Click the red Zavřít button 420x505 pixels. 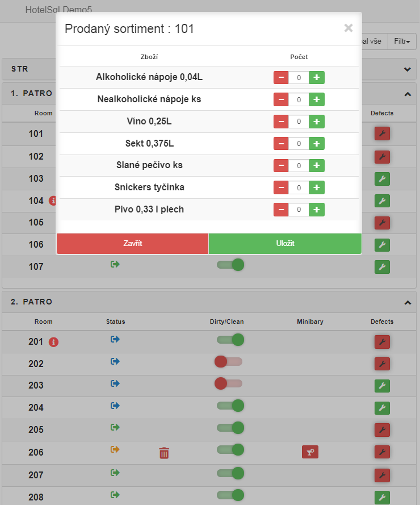click(x=133, y=244)
